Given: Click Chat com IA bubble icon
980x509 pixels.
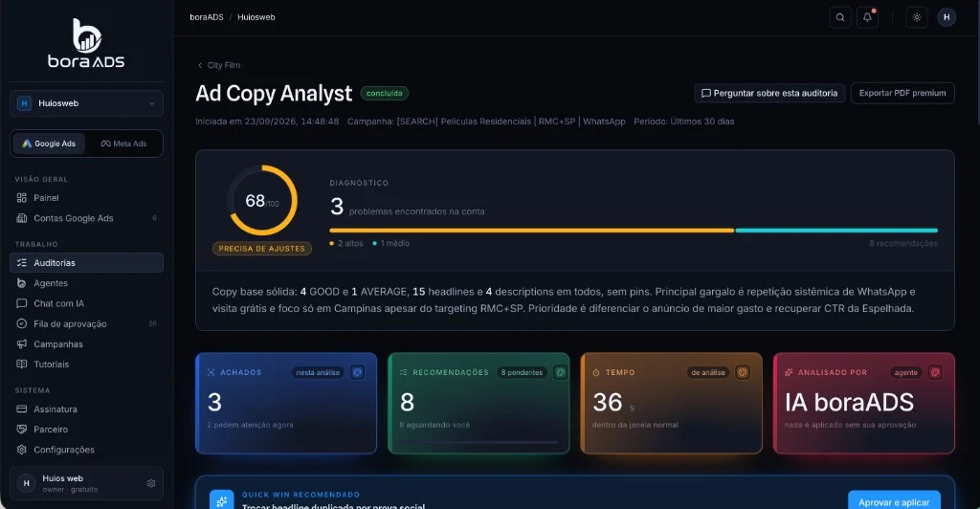Looking at the screenshot, I should click(x=22, y=303).
